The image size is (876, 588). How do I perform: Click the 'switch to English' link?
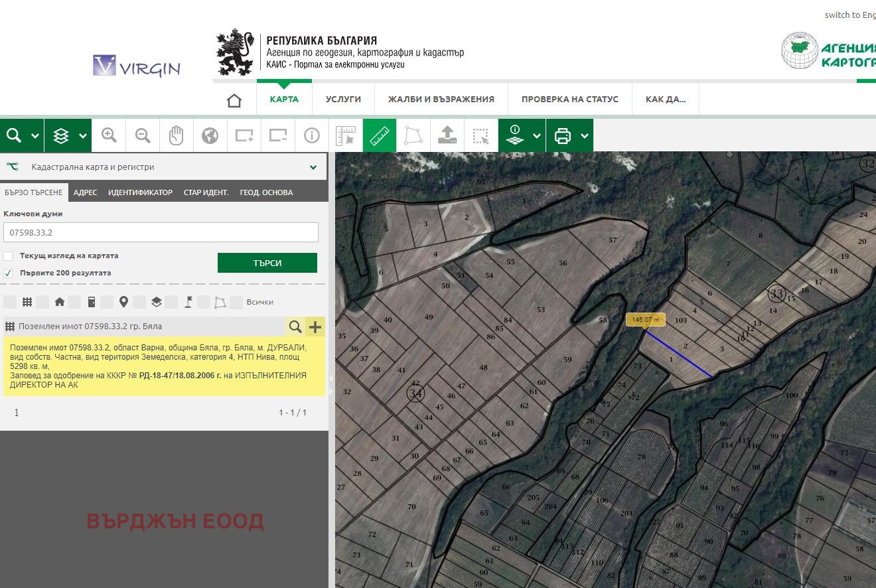coord(849,15)
